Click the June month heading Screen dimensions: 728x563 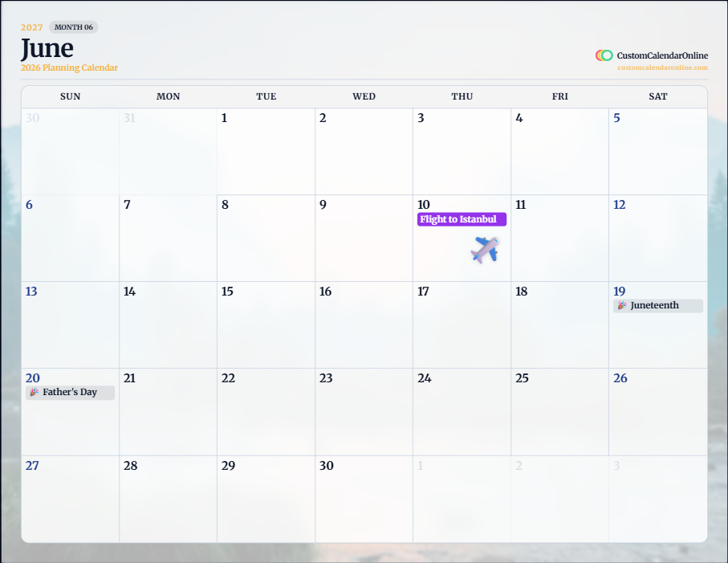(x=47, y=48)
